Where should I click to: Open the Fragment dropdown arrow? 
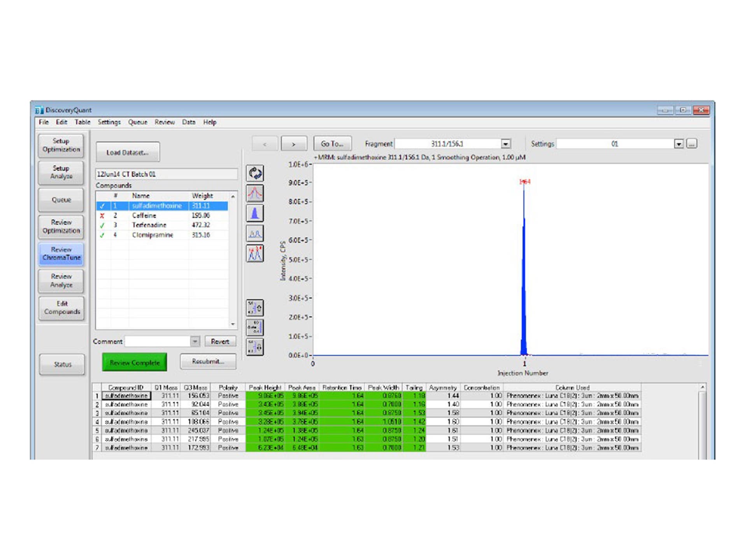[505, 144]
